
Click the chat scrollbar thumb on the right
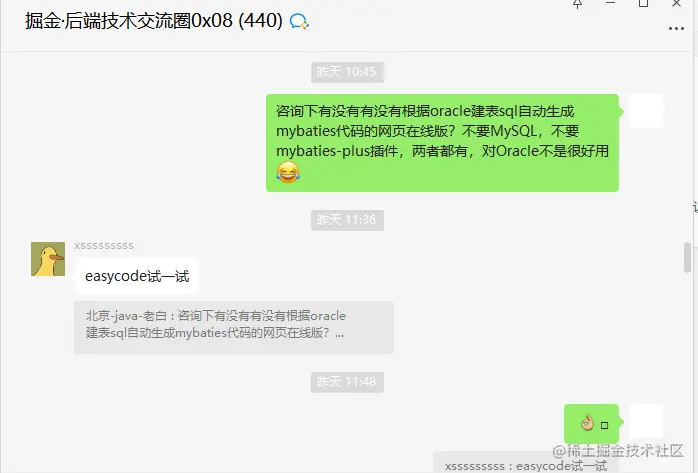[687, 257]
